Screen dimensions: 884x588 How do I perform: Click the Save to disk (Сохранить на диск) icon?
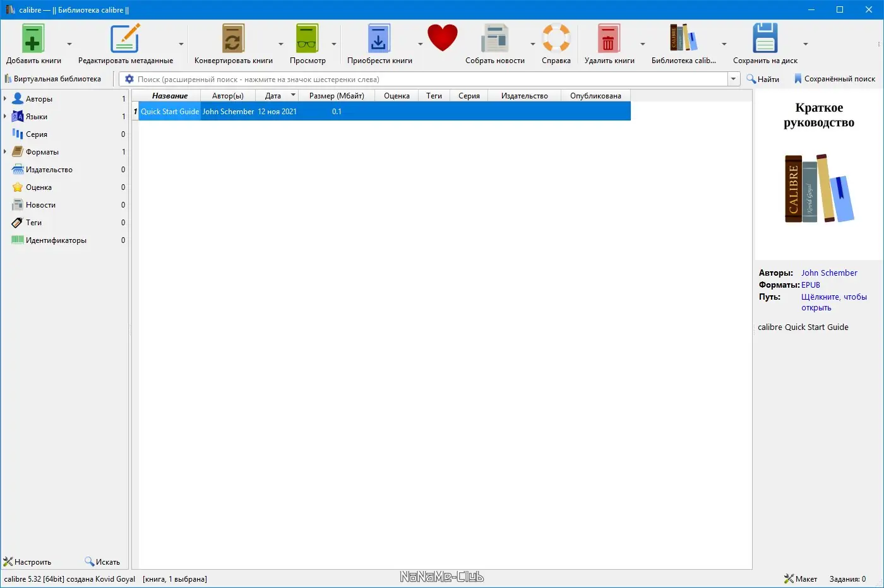click(765, 38)
